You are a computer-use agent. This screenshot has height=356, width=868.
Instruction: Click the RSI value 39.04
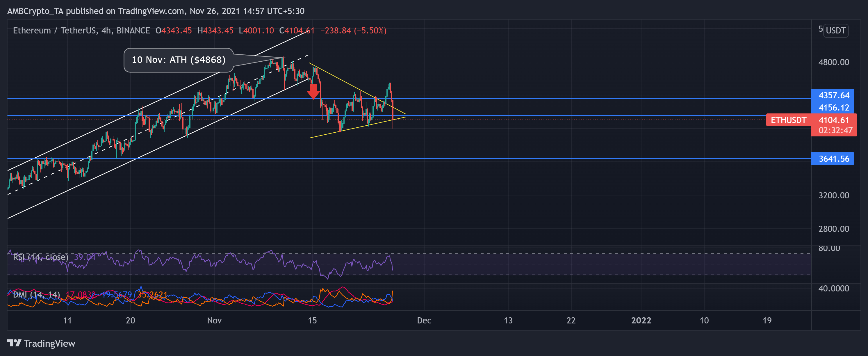pos(85,257)
